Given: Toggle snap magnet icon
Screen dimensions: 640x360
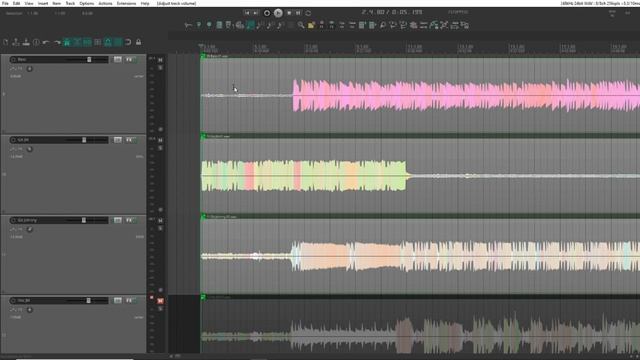Looking at the screenshot, I should 128,42.
